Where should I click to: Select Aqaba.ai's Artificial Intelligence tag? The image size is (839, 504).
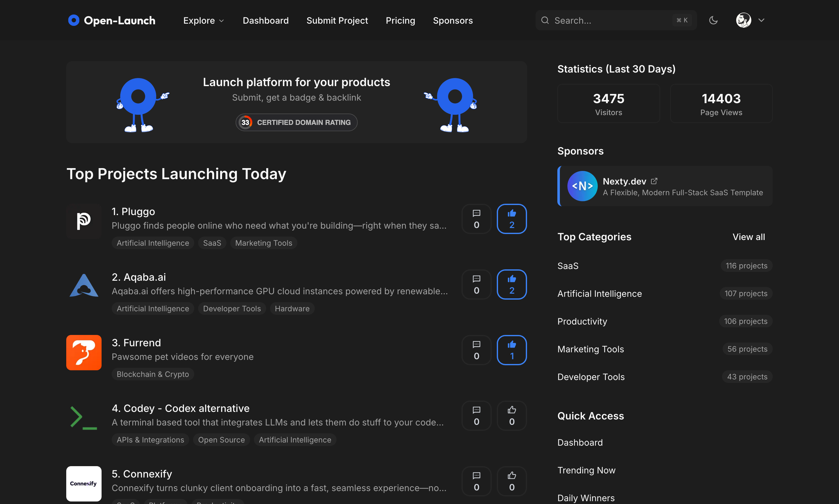click(x=153, y=308)
